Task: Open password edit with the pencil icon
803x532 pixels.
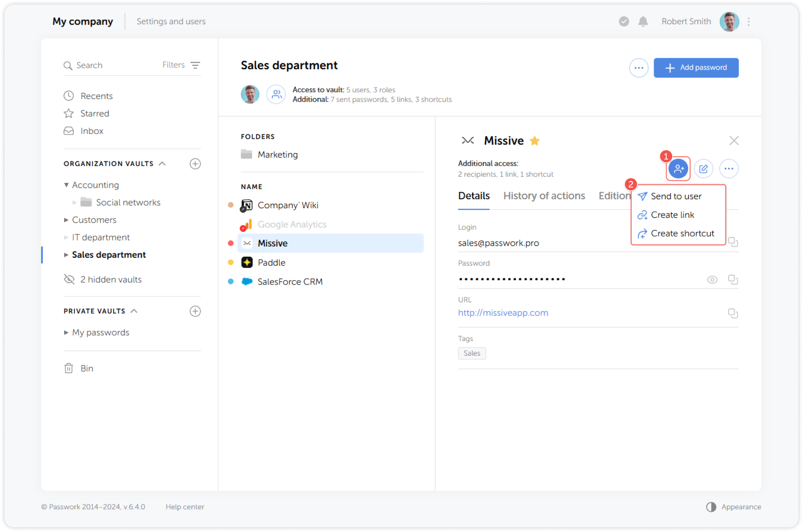Action: click(x=704, y=169)
